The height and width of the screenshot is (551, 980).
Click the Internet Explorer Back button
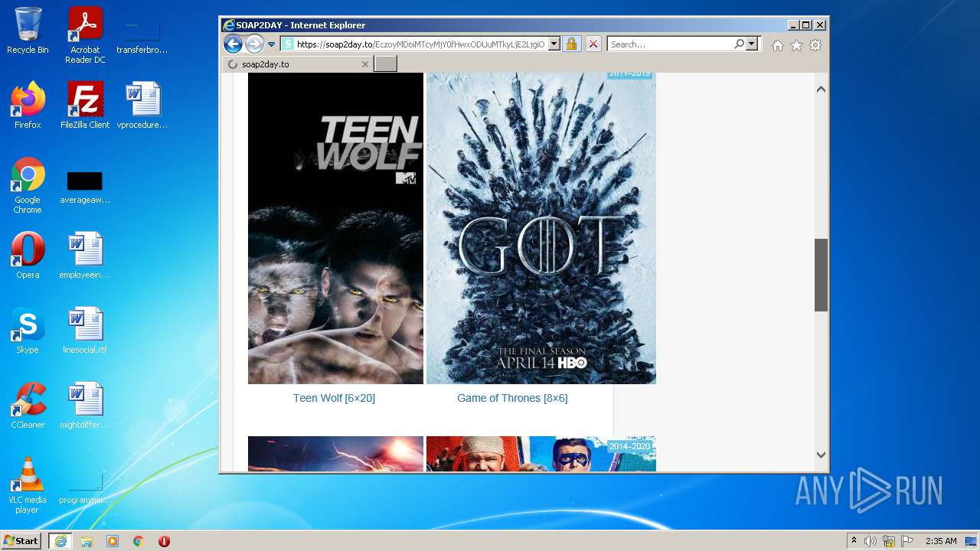click(x=233, y=44)
